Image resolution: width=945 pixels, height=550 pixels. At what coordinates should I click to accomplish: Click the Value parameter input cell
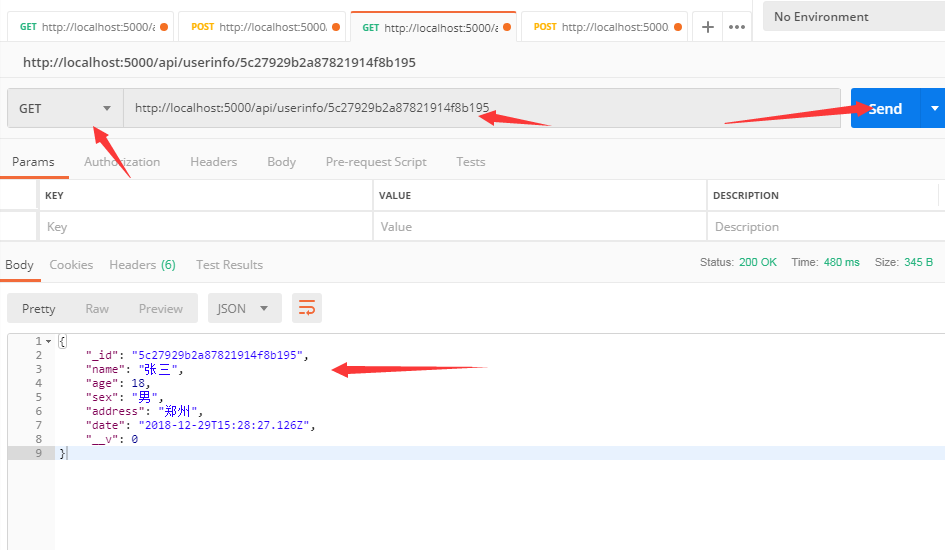(x=539, y=227)
